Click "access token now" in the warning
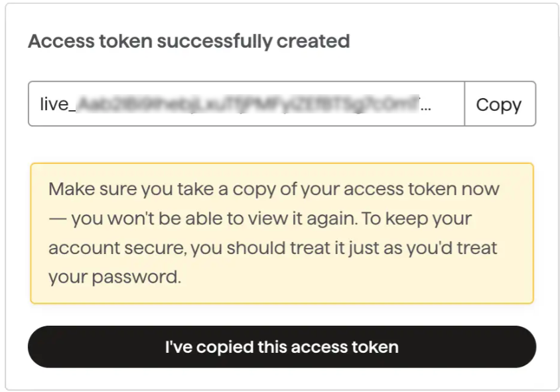The width and height of the screenshot is (560, 392). pos(425,189)
